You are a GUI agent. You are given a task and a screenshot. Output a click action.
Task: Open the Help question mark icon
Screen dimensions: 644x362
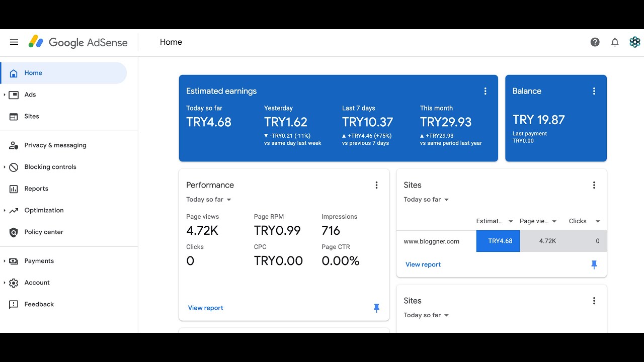(595, 42)
